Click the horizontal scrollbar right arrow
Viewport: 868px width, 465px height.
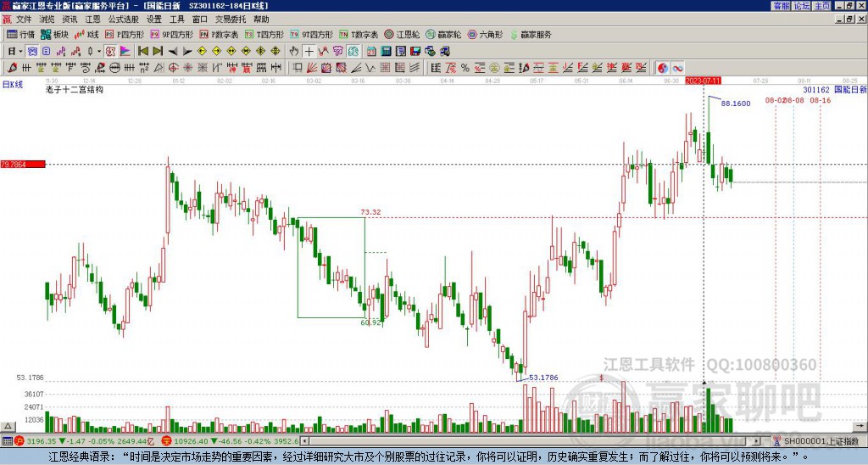[757, 441]
